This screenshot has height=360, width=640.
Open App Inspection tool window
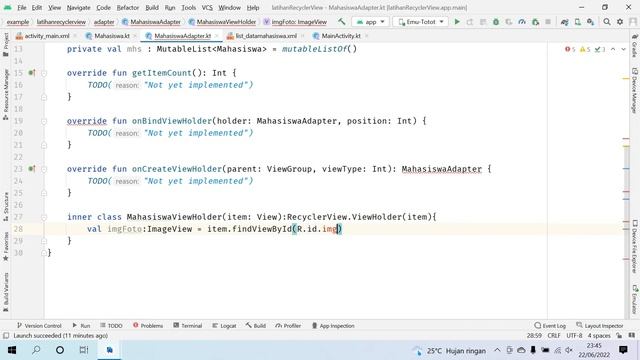click(333, 326)
